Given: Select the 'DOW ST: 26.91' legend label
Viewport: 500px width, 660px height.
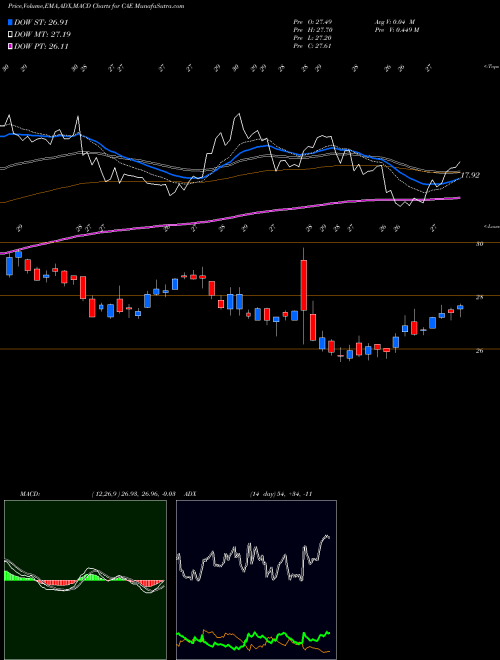Looking at the screenshot, I should 41,22.
